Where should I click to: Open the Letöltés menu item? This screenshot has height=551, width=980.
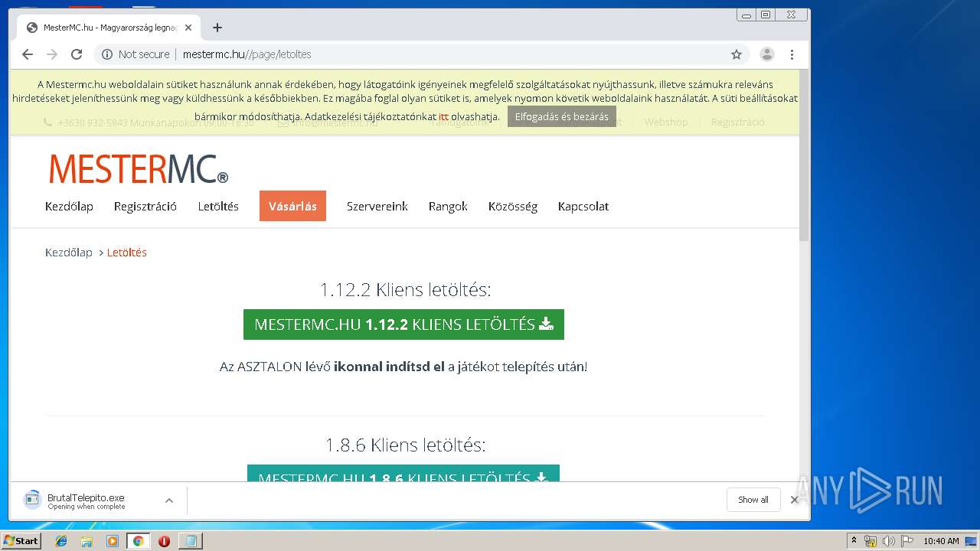click(218, 207)
